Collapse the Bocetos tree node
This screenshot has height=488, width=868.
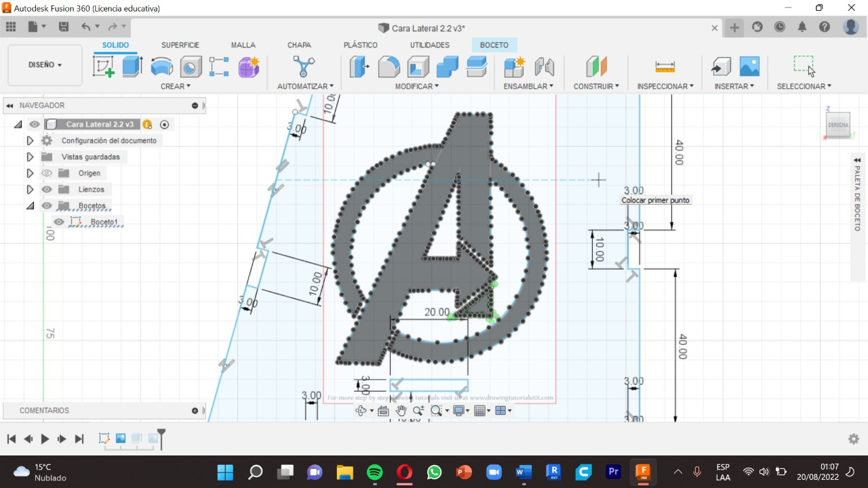tap(30, 206)
